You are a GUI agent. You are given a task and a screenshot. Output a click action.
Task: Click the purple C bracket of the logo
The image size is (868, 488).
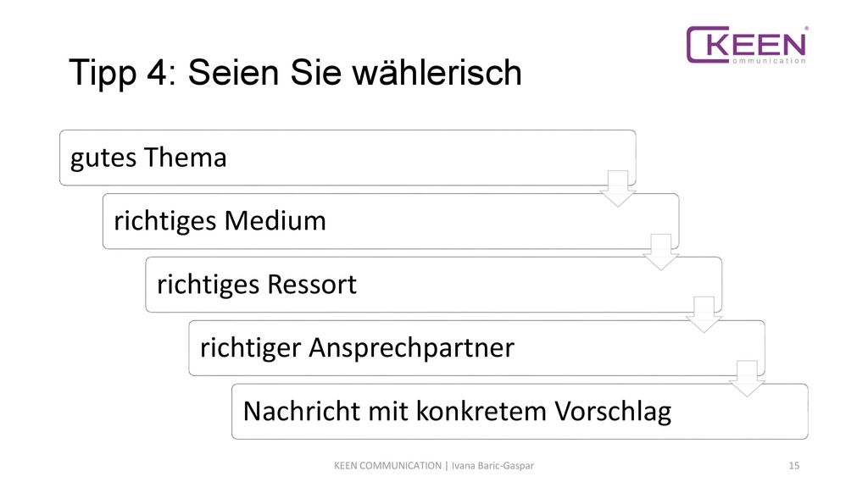[706, 45]
